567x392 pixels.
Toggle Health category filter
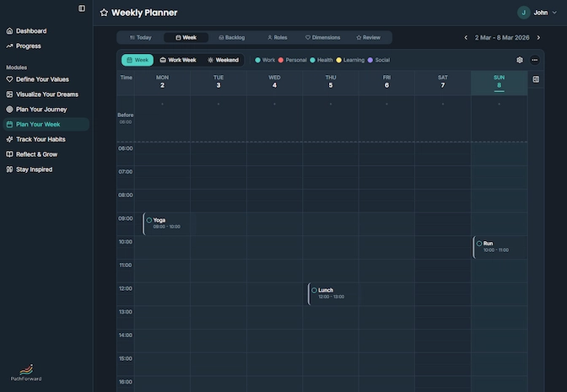(321, 60)
